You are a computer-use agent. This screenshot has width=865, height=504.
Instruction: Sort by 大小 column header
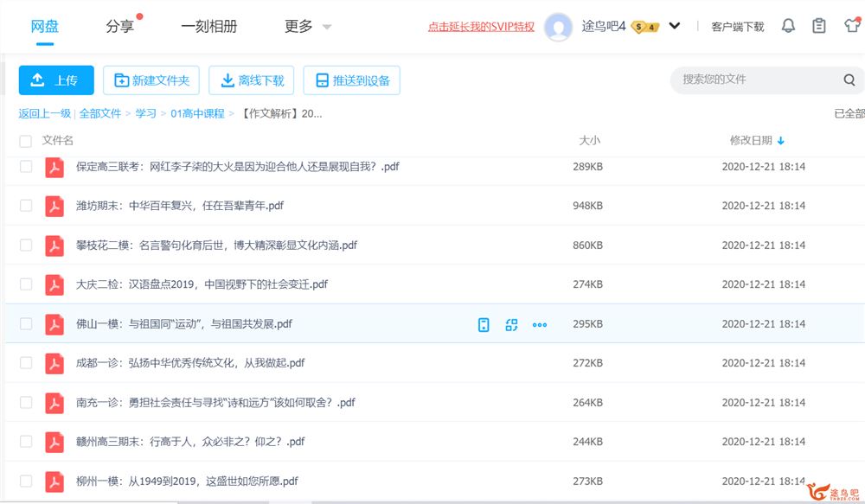(589, 141)
